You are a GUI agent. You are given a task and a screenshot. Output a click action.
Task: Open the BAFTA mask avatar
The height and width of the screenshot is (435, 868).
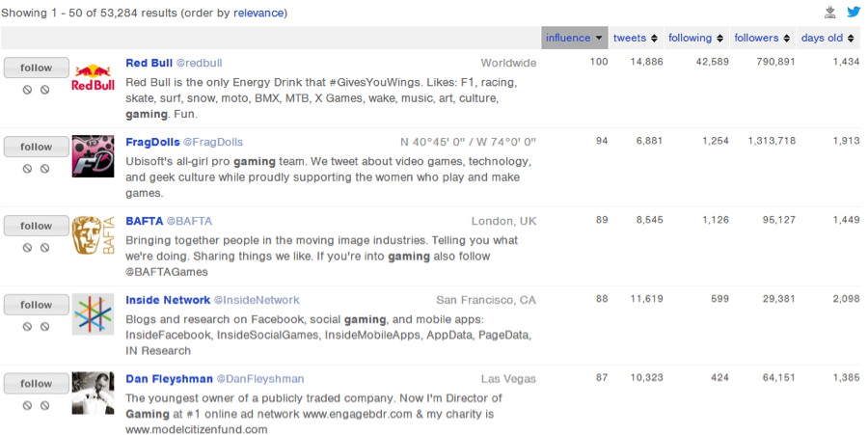(x=93, y=235)
